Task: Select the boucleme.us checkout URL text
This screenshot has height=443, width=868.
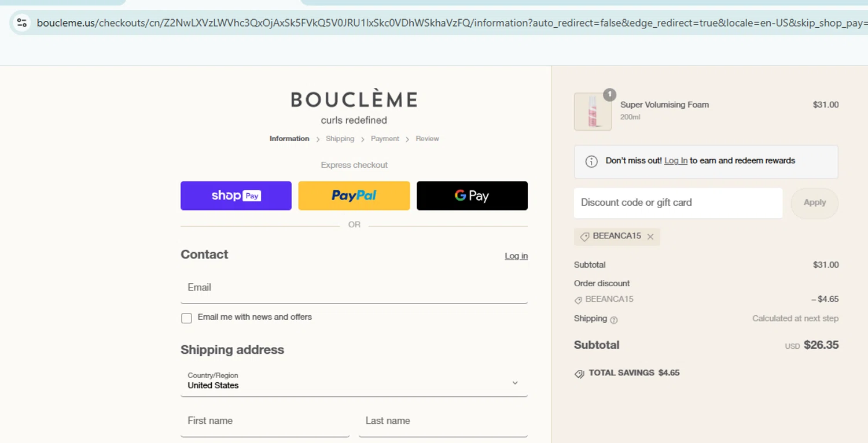Action: (x=451, y=23)
